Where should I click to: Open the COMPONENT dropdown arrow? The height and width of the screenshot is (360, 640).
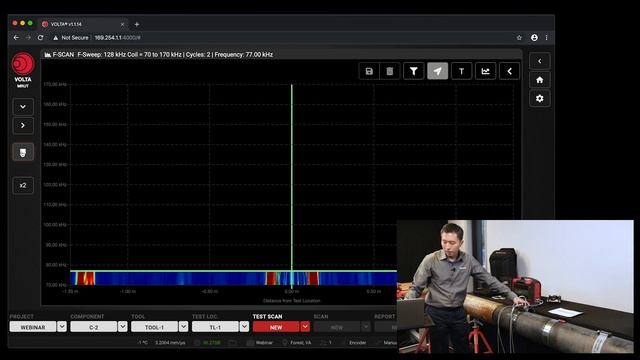pos(123,327)
